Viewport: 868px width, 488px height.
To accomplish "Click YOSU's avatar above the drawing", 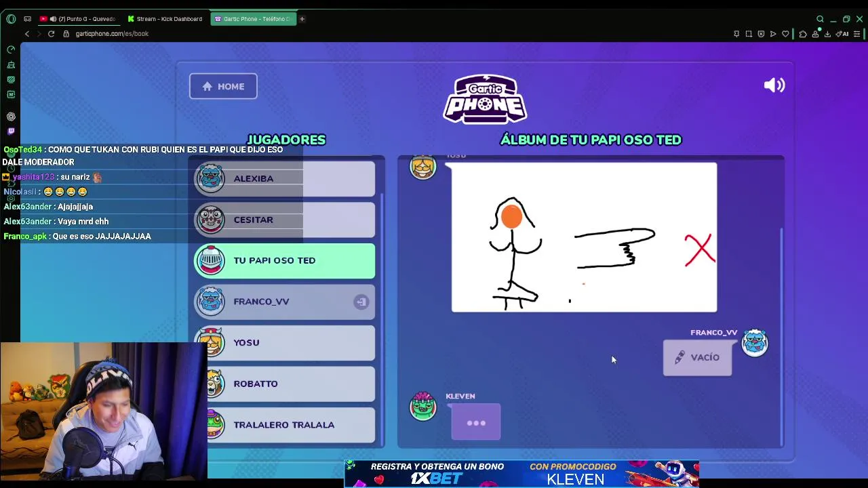I will 422,167.
